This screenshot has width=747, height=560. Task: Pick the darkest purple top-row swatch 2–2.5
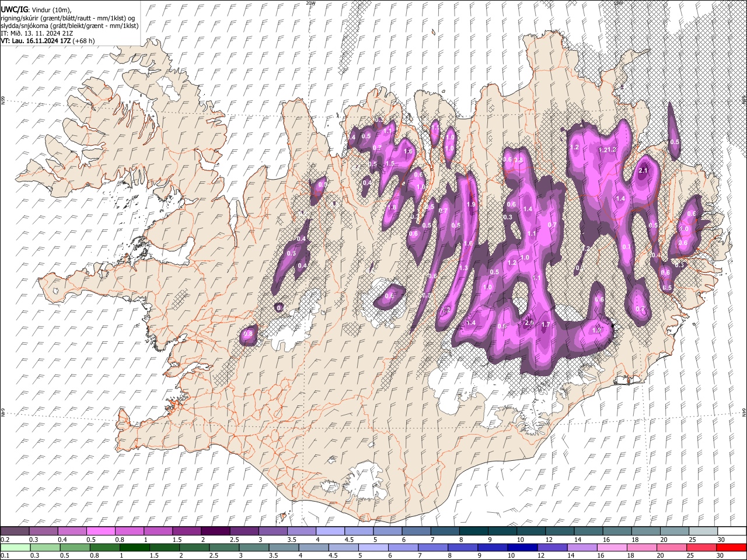[x=215, y=531]
